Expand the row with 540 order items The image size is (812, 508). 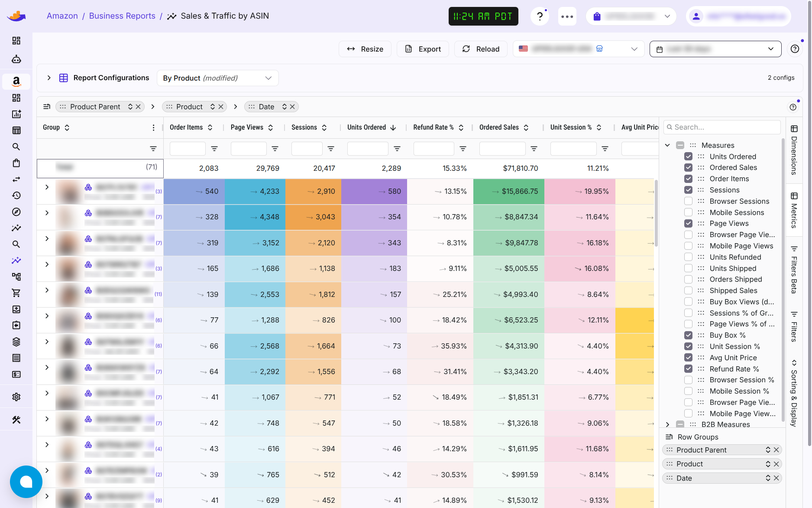point(47,187)
